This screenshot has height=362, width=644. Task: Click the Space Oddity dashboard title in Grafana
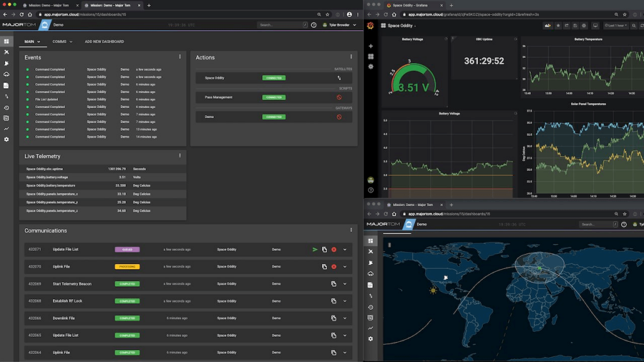(x=401, y=26)
